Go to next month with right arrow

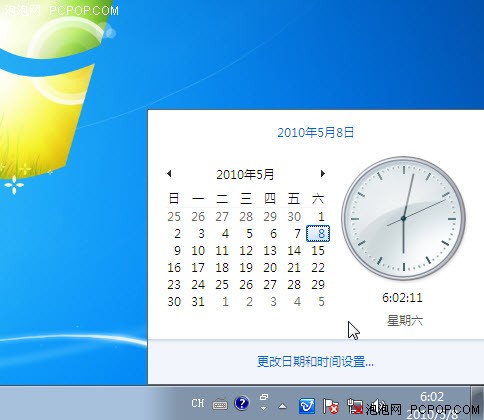pyautogui.click(x=322, y=174)
